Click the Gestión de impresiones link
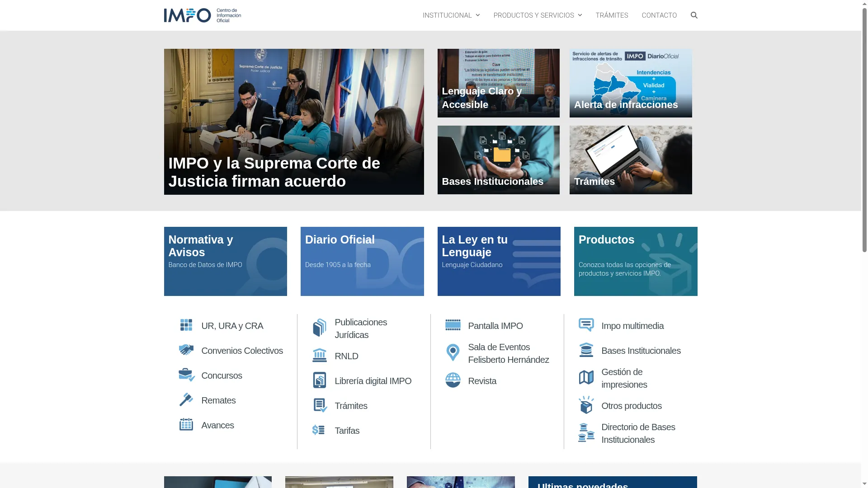This screenshot has height=488, width=868. pos(624,378)
